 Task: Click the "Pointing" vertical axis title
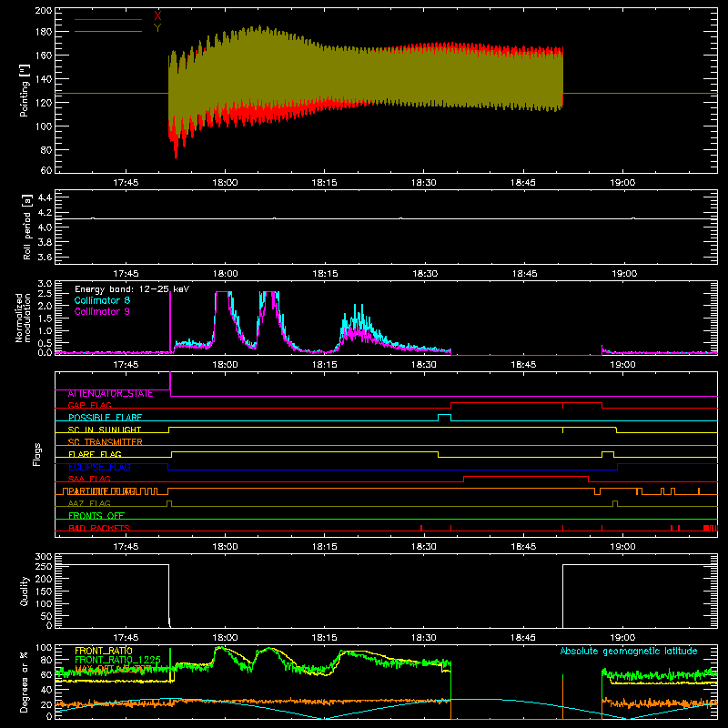(25, 90)
